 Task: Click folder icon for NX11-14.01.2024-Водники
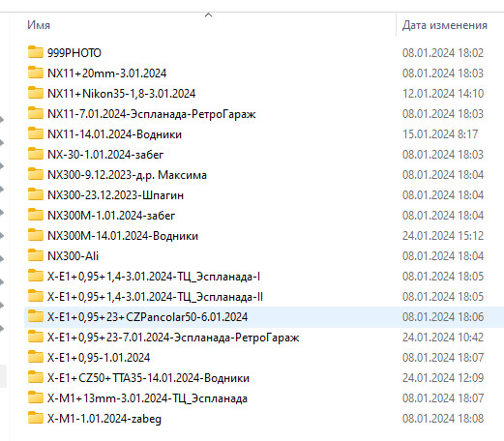pyautogui.click(x=36, y=133)
